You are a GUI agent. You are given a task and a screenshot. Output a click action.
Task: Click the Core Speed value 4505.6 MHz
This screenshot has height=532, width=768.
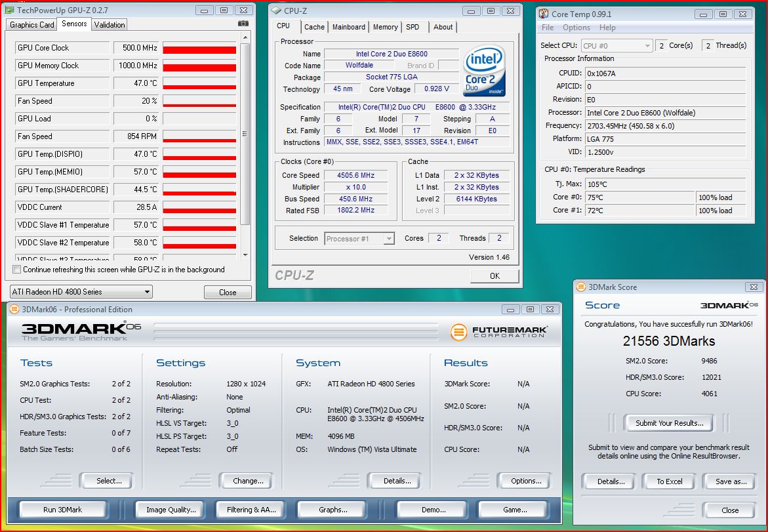pyautogui.click(x=355, y=175)
